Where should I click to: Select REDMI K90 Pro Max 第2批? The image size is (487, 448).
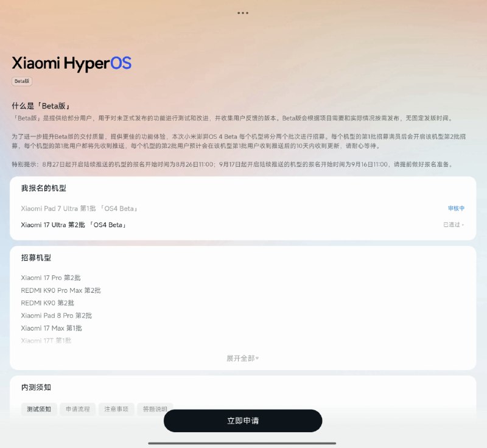point(61,290)
